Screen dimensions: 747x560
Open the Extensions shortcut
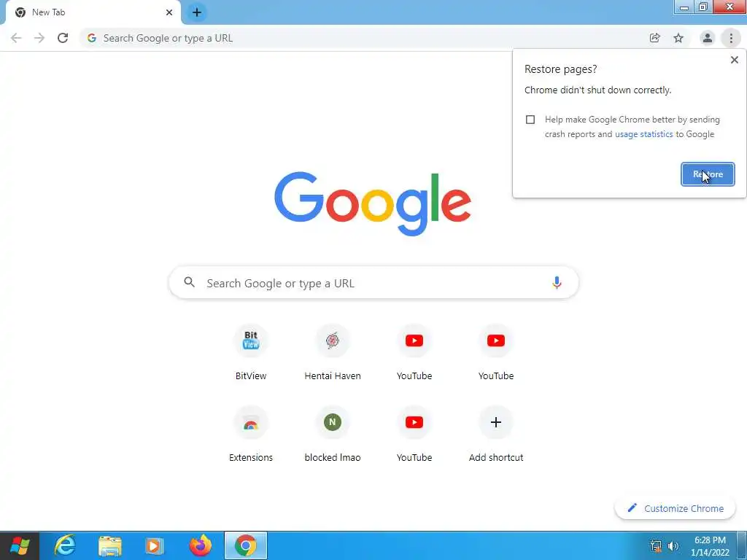click(x=251, y=435)
